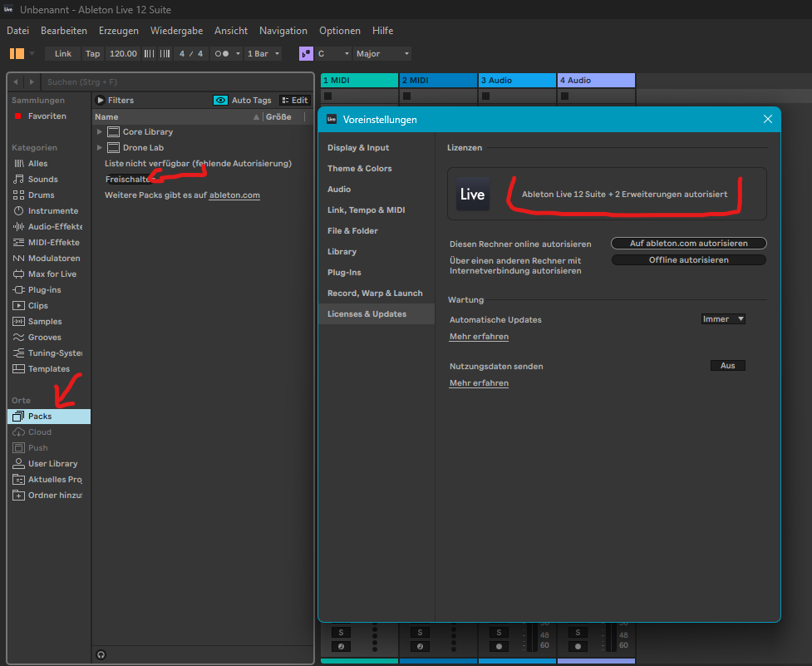This screenshot has width=812, height=666.
Task: Open Automatische Updates Immer dropdown
Action: tap(723, 319)
